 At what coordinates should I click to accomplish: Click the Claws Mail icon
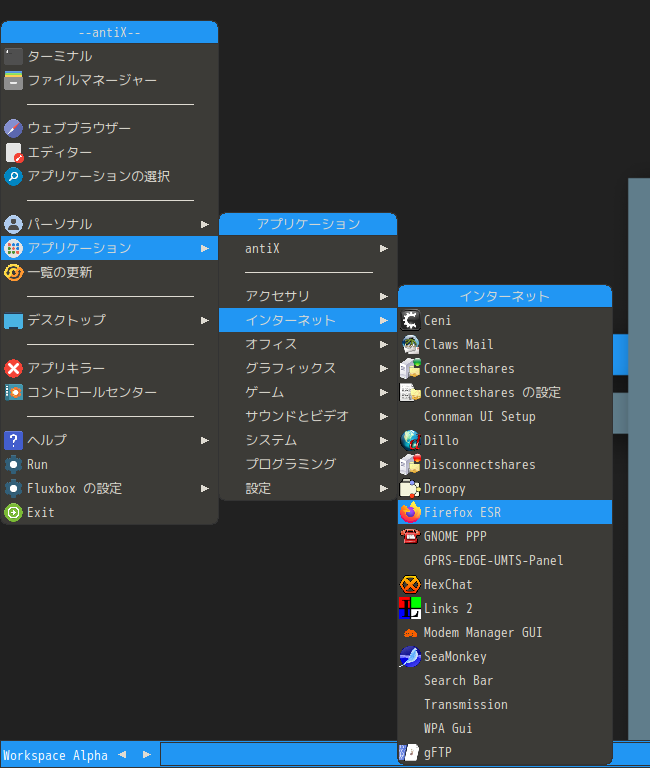410,344
